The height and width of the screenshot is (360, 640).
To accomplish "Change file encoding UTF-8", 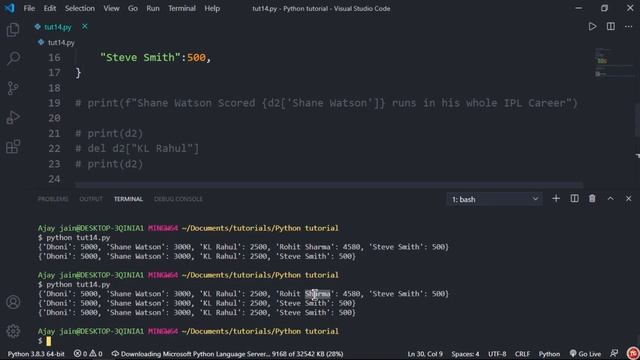I will point(497,354).
